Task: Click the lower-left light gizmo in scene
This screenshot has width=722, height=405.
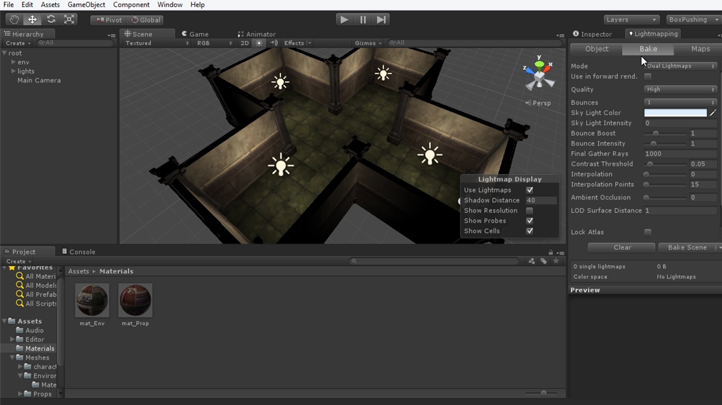Action: 280,165
